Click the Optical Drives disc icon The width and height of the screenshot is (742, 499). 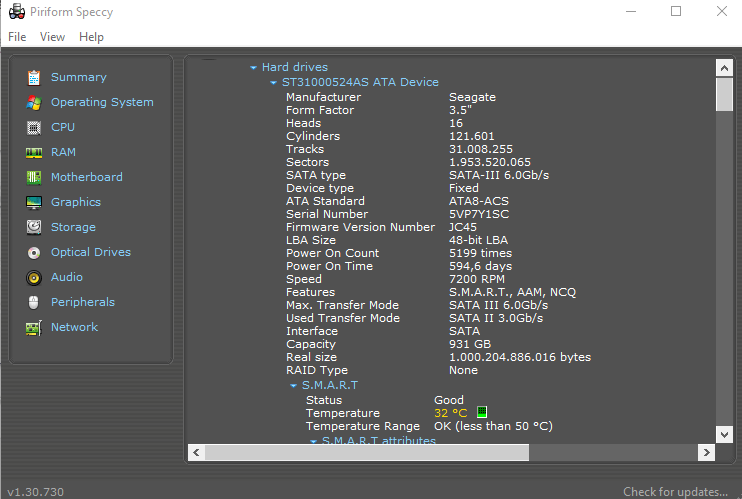[x=34, y=253]
